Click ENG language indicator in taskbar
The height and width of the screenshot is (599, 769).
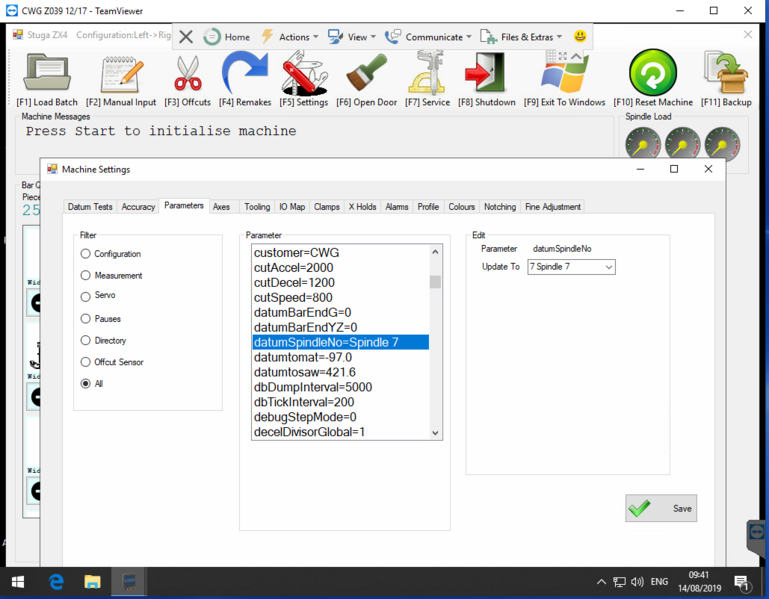click(659, 582)
